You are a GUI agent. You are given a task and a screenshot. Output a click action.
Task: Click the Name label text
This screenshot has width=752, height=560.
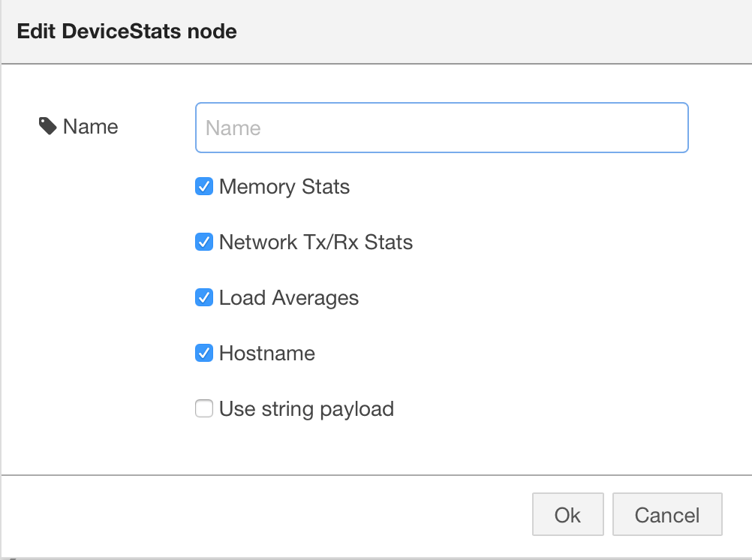pos(89,126)
